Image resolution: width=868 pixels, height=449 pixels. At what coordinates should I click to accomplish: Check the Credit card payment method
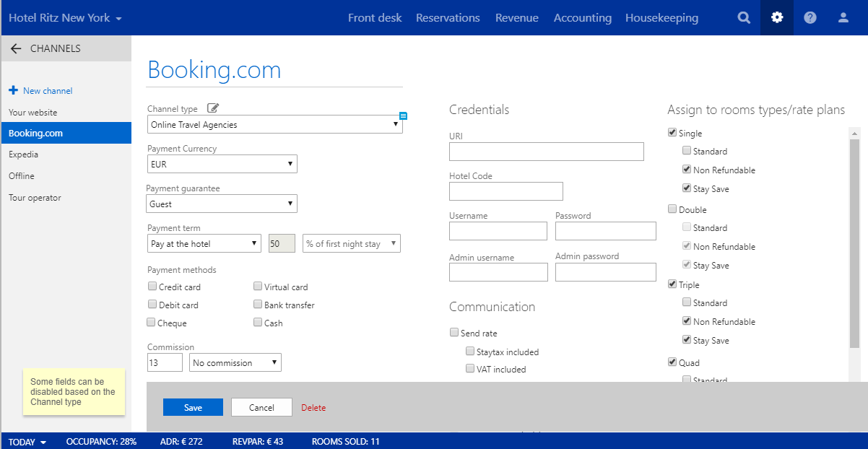pyautogui.click(x=152, y=287)
